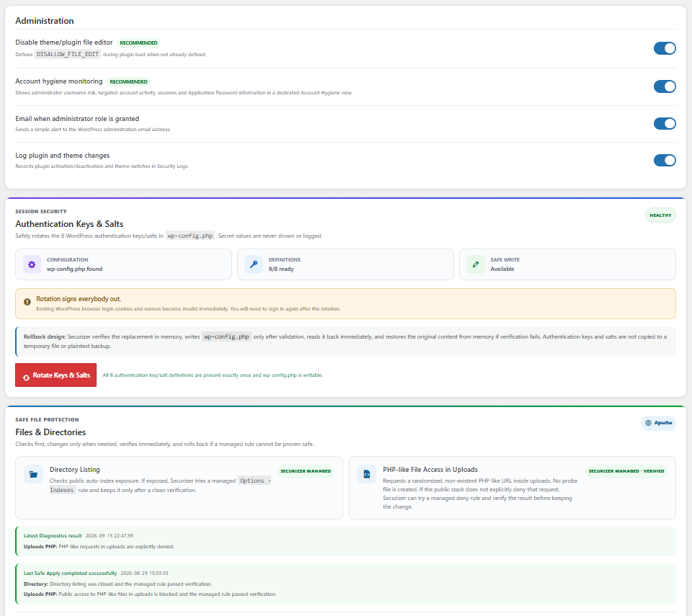Click RECOMMENDED badge beside file editor option
This screenshot has width=692, height=616.
138,43
